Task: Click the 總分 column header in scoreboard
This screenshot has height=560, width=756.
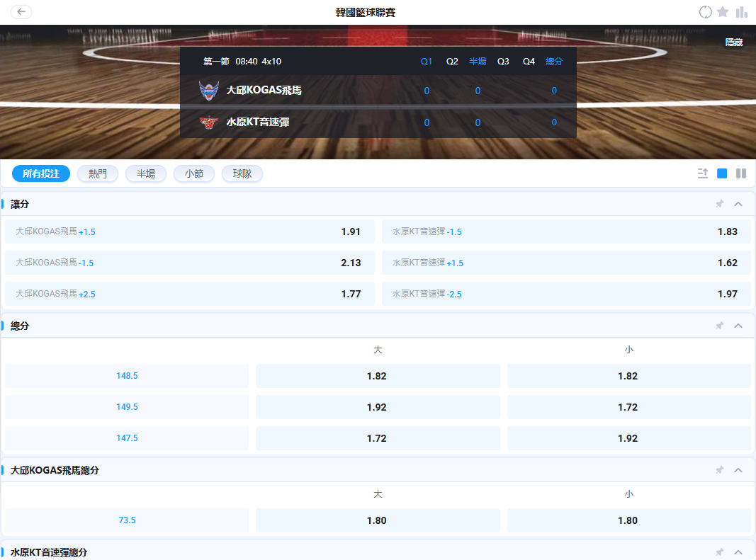Action: pos(554,61)
